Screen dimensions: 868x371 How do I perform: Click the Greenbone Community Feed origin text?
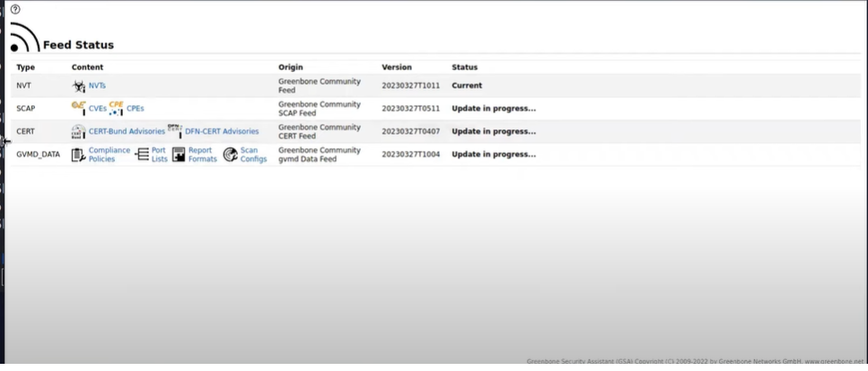320,86
